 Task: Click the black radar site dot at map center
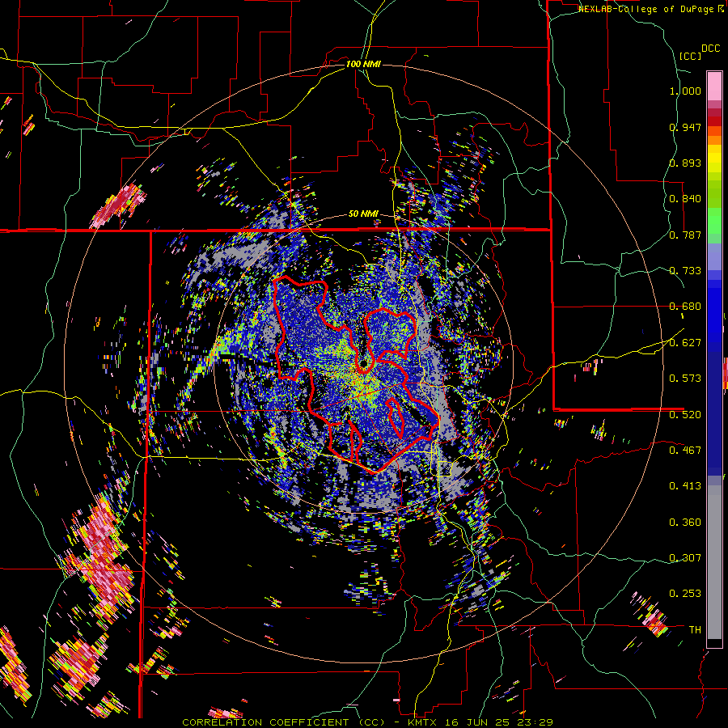click(363, 362)
